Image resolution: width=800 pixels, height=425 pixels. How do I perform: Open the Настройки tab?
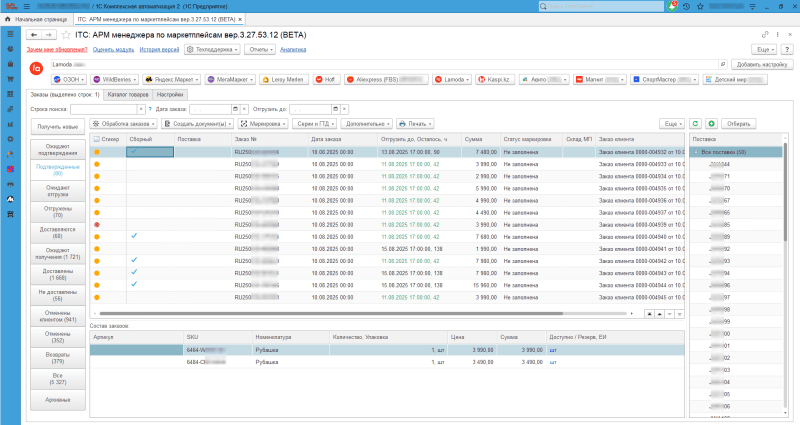[171, 94]
